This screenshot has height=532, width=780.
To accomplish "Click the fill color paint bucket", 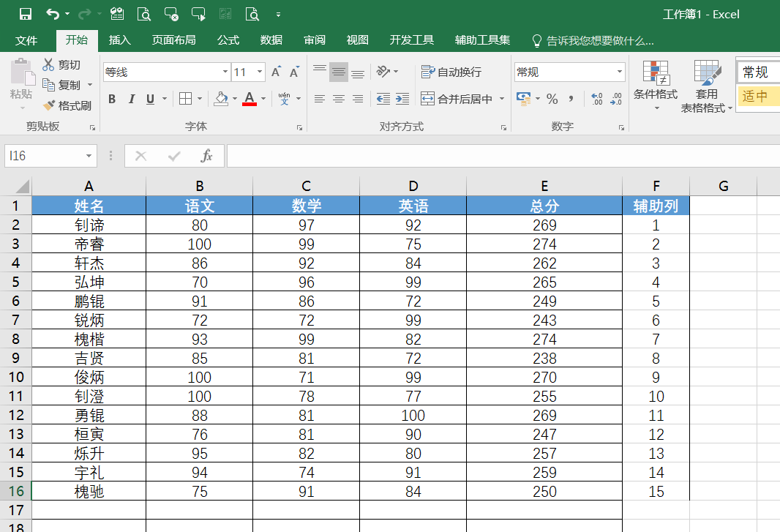I will pyautogui.click(x=221, y=99).
